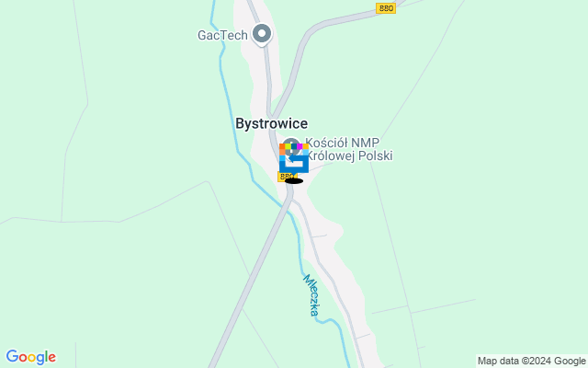
Task: Pick the pale orange square below the orange corner
Action: pos(282,152)
